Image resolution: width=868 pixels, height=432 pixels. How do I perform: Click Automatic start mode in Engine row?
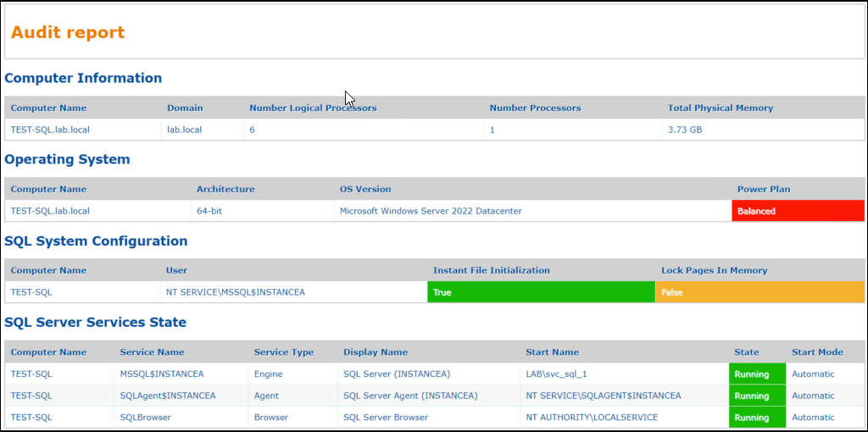(x=813, y=374)
